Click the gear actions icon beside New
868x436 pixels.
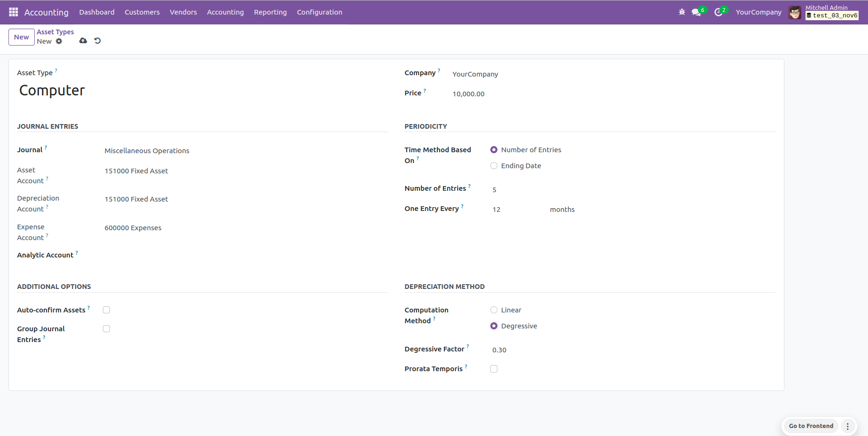pyautogui.click(x=59, y=41)
